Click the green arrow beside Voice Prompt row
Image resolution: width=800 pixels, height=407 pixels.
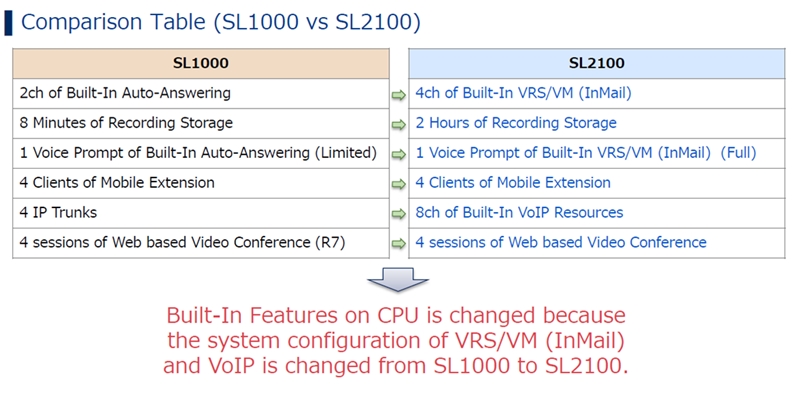(x=398, y=155)
